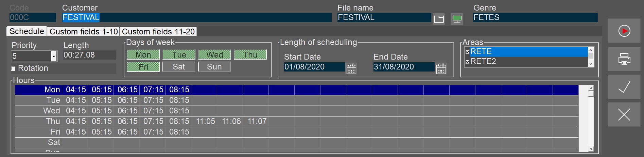The image size is (644, 157).
Task: Open the Custom fields 11-20 tab
Action: pos(158,32)
